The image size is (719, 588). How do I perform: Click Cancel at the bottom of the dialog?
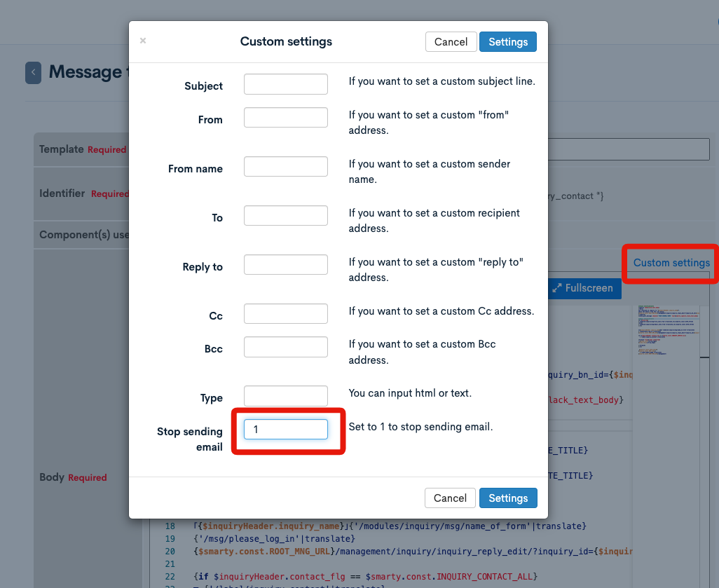pyautogui.click(x=450, y=498)
